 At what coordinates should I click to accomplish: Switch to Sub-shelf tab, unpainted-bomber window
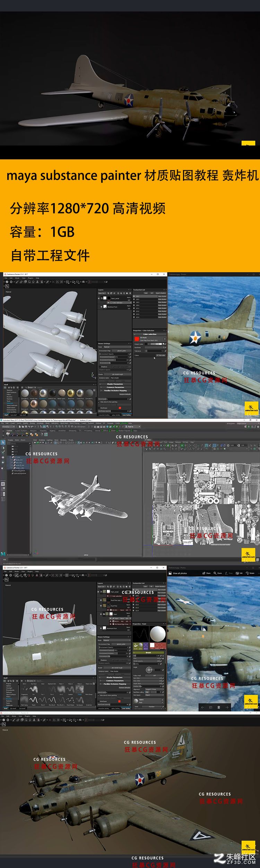tap(13, 415)
